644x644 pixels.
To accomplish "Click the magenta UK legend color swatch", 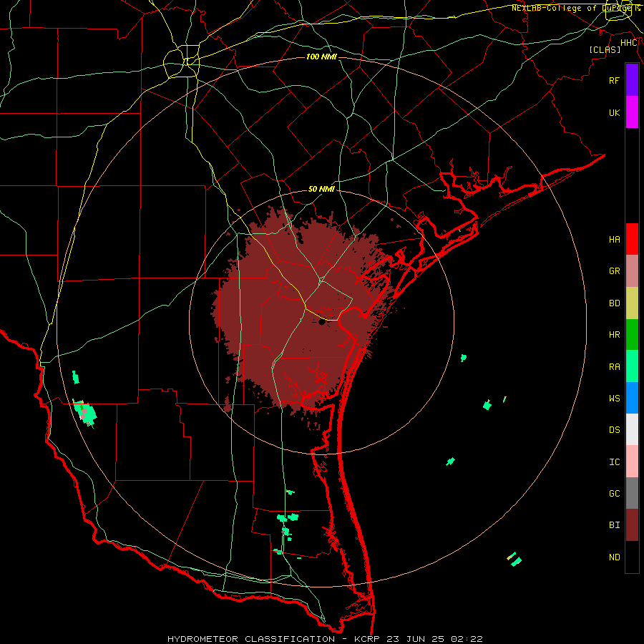I will click(x=632, y=112).
